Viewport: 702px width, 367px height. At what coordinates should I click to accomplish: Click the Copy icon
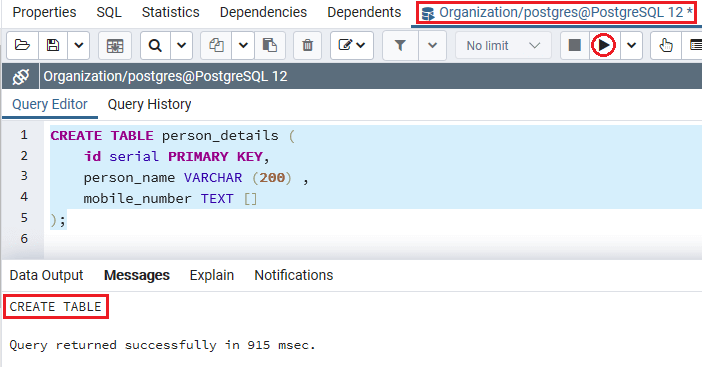point(217,45)
